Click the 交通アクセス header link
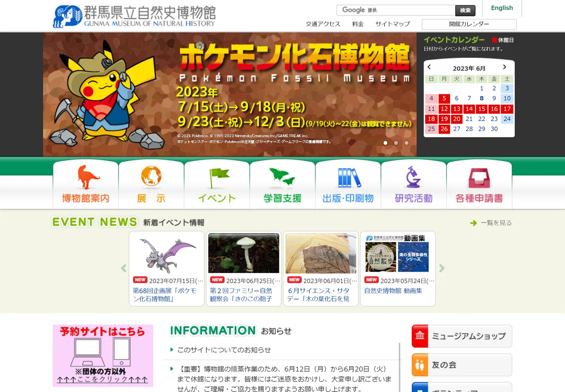The height and width of the screenshot is (392, 565). click(323, 24)
